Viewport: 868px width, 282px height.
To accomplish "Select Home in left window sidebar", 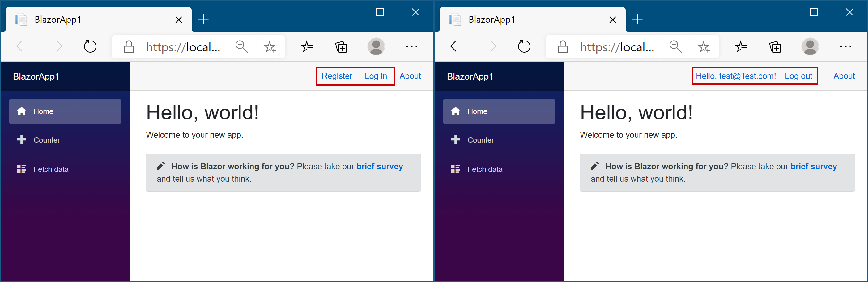I will [x=65, y=111].
